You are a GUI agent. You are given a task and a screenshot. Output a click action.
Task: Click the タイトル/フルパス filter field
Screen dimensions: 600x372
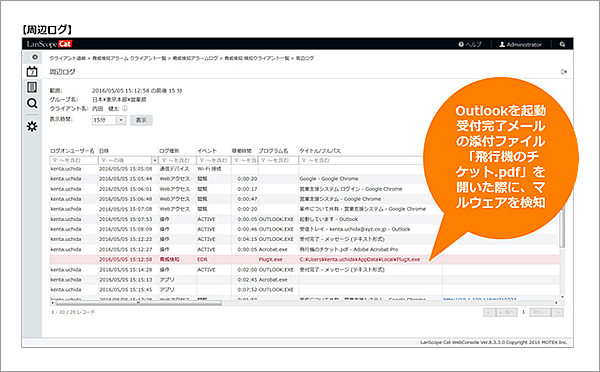[360, 160]
